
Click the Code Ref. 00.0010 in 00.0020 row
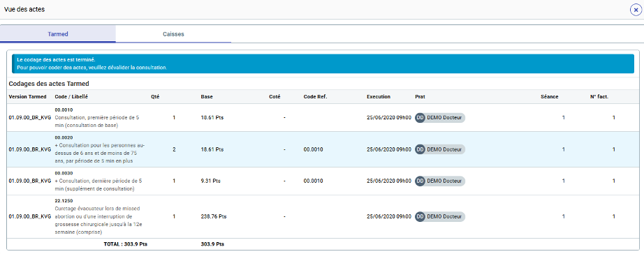pyautogui.click(x=314, y=149)
